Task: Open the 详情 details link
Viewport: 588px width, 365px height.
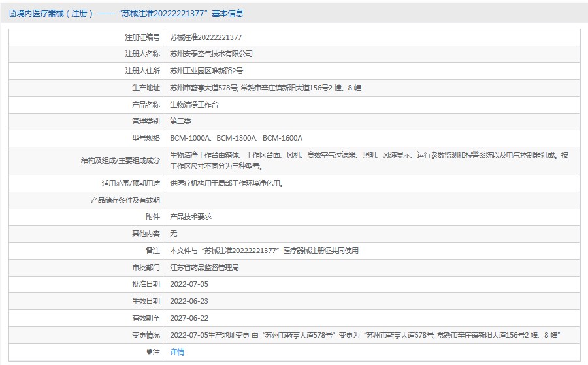Action: tap(177, 352)
